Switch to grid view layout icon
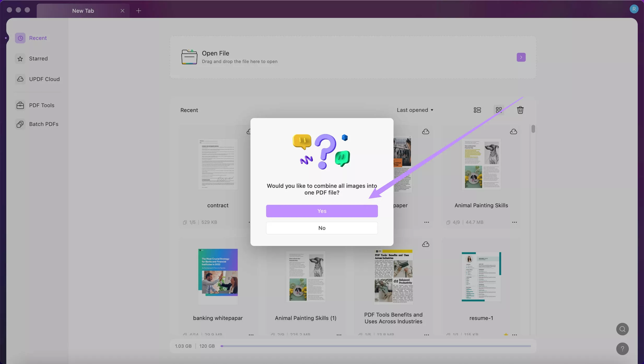This screenshot has height=364, width=644. 499,110
